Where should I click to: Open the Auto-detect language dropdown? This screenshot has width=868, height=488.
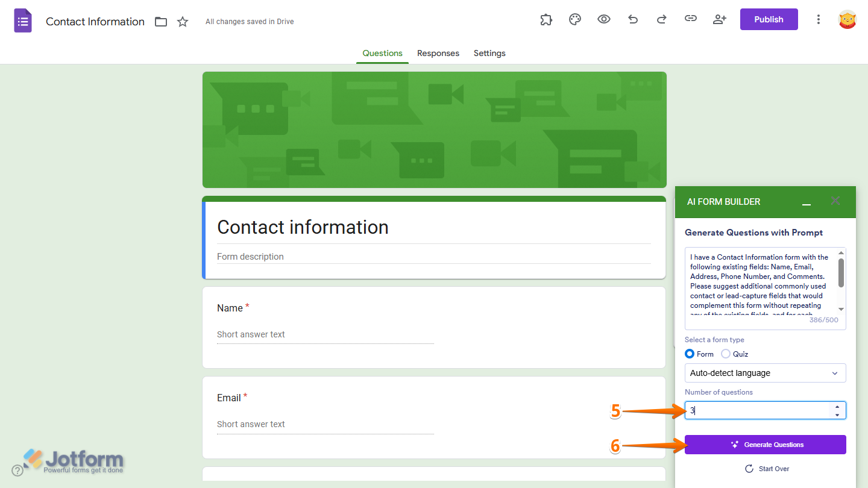click(764, 373)
